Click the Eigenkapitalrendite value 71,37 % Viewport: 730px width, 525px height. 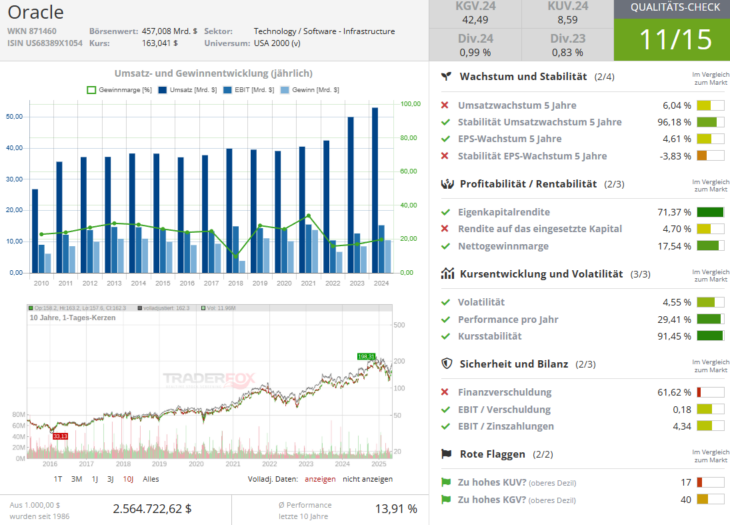coord(674,212)
